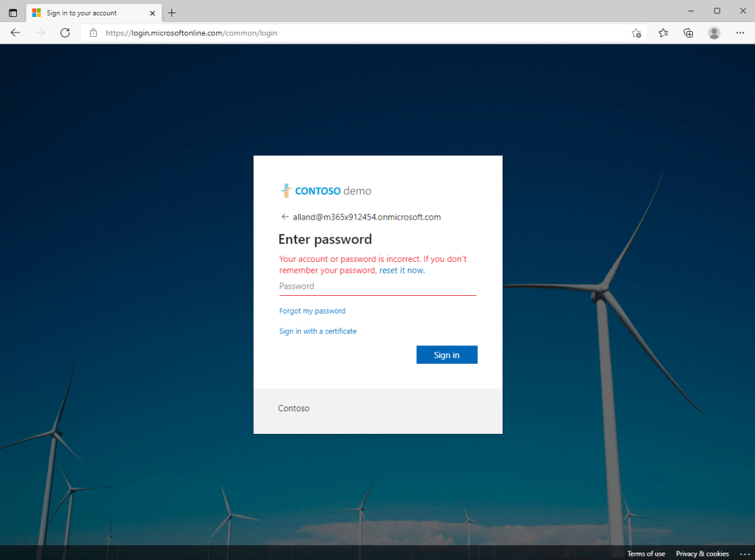Screen dimensions: 755x560
Task: Open the Collections icon in toolbar
Action: [x=688, y=32]
